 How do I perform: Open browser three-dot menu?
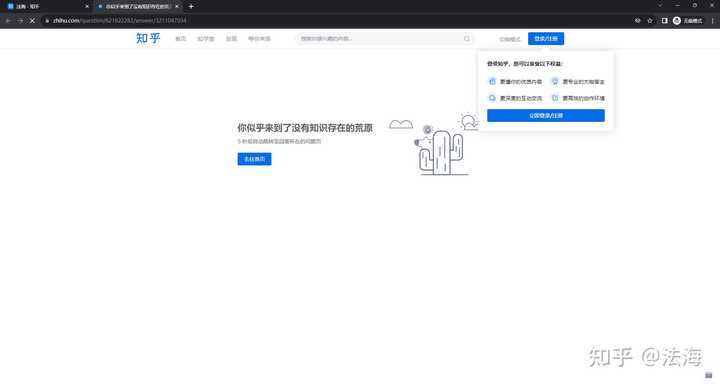(712, 21)
